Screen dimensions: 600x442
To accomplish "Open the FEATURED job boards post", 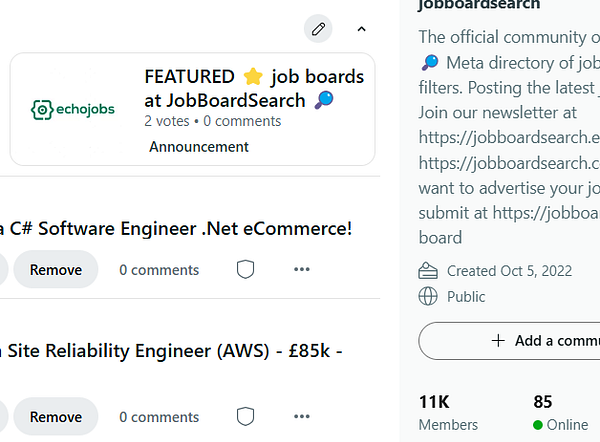I will click(254, 88).
